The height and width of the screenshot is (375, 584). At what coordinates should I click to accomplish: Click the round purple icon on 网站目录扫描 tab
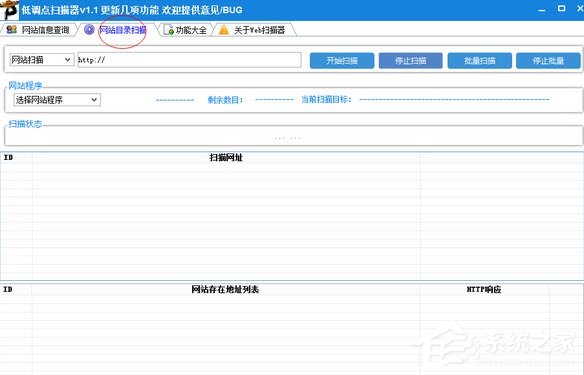[x=89, y=30]
